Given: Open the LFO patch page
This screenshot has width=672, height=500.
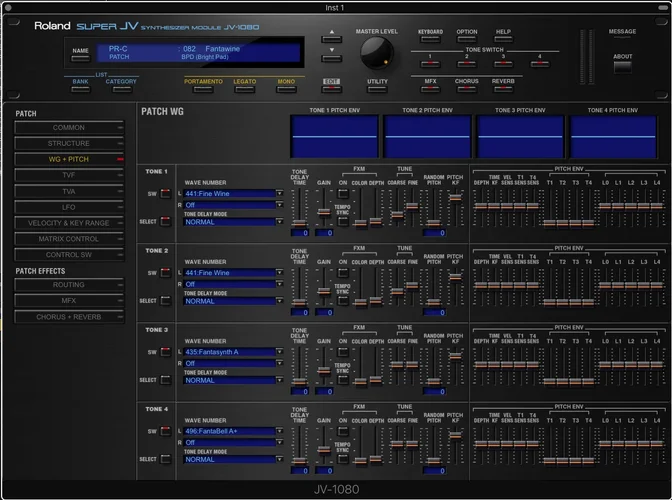Looking at the screenshot, I should click(x=69, y=207).
